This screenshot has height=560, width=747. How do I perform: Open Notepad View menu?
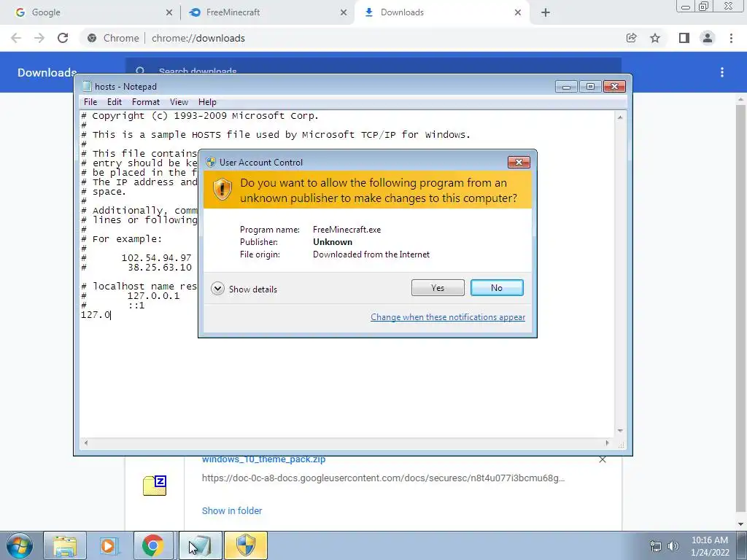(x=179, y=102)
